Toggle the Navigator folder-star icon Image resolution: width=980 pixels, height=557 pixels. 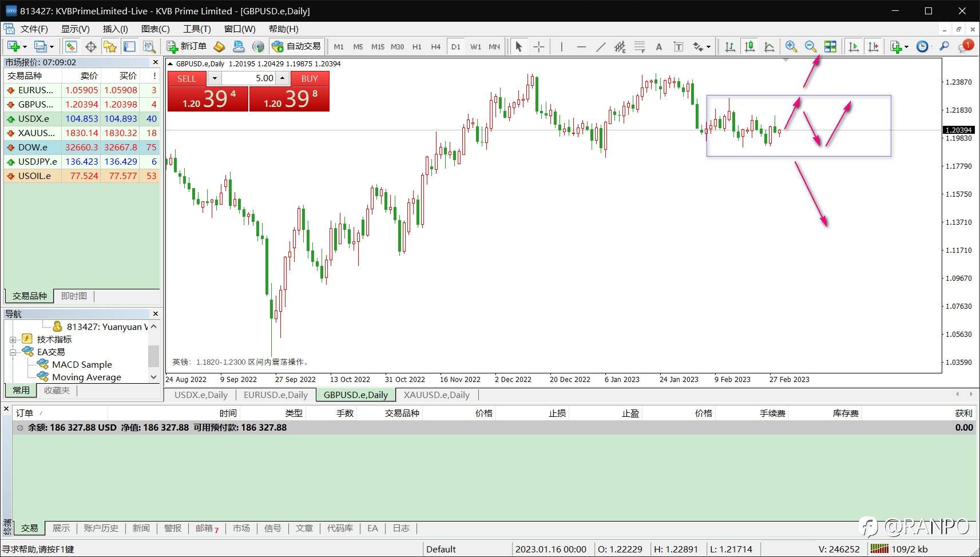(x=110, y=46)
